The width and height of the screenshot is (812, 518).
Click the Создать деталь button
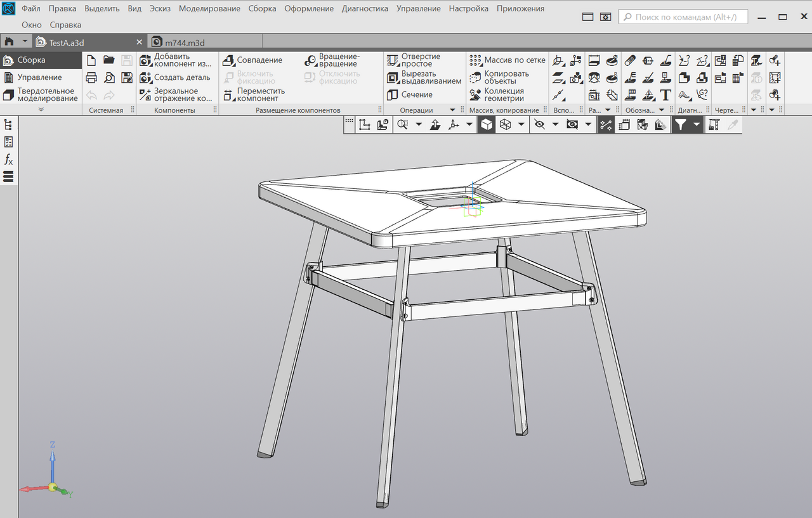(174, 77)
